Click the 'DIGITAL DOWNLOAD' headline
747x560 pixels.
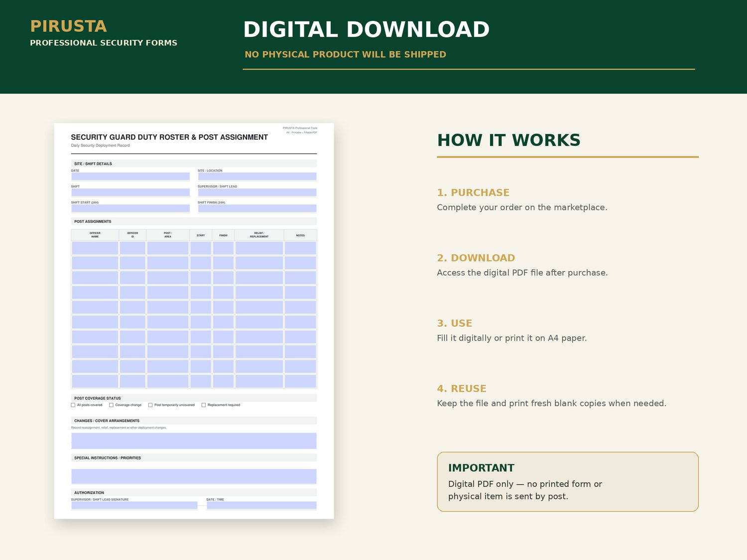point(366,29)
